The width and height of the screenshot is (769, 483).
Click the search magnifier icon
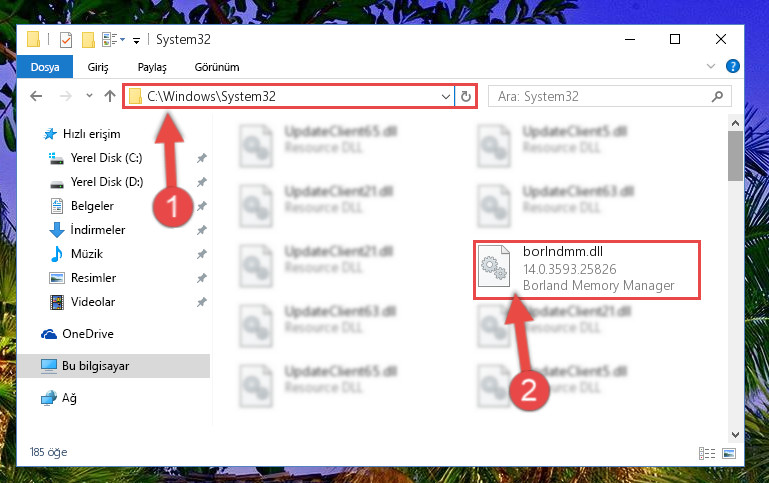pyautogui.click(x=717, y=96)
